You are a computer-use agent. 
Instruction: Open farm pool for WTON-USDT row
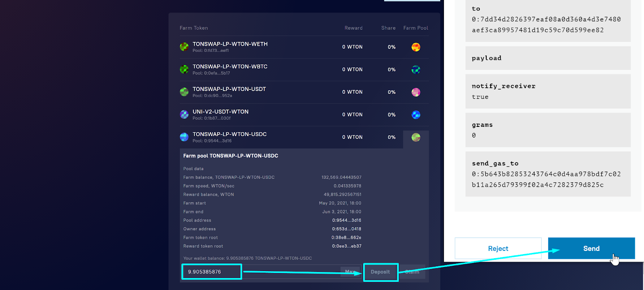[x=416, y=92]
